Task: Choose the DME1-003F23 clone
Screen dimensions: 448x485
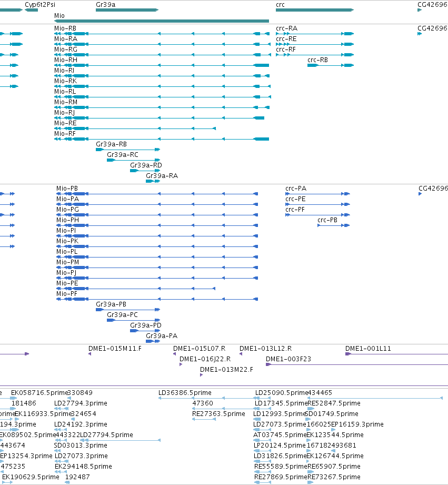Action: click(x=288, y=359)
